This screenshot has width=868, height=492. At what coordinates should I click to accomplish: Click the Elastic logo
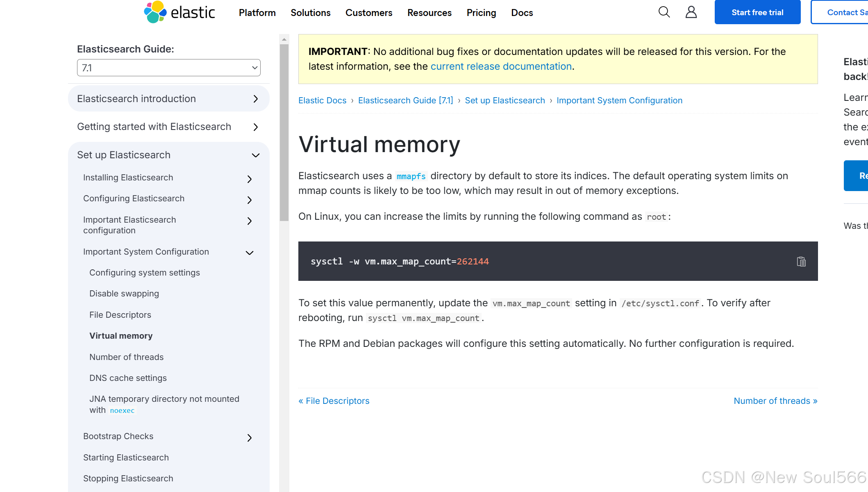point(179,12)
